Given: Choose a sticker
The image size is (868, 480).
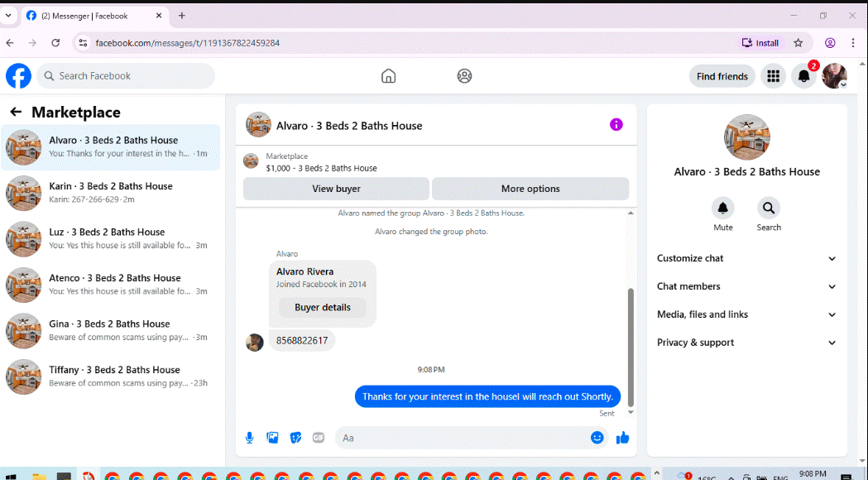Looking at the screenshot, I should 295,438.
